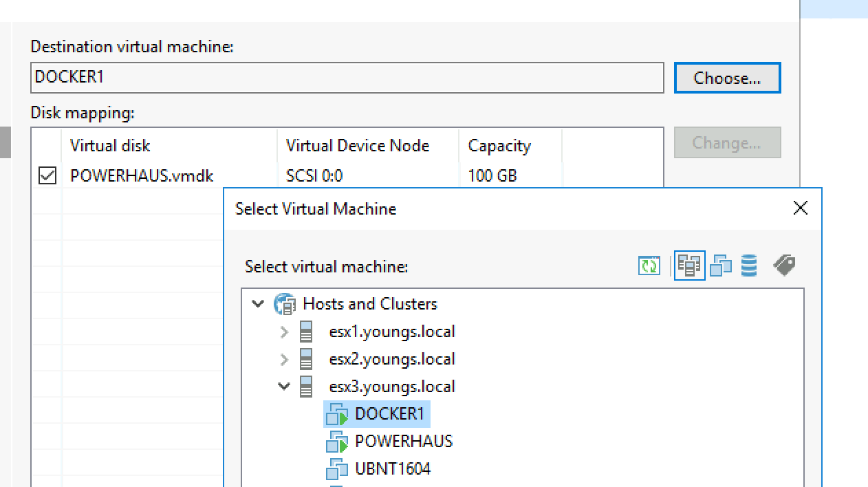The height and width of the screenshot is (487, 868).
Task: Switch to VMs and Templates view
Action: click(720, 266)
